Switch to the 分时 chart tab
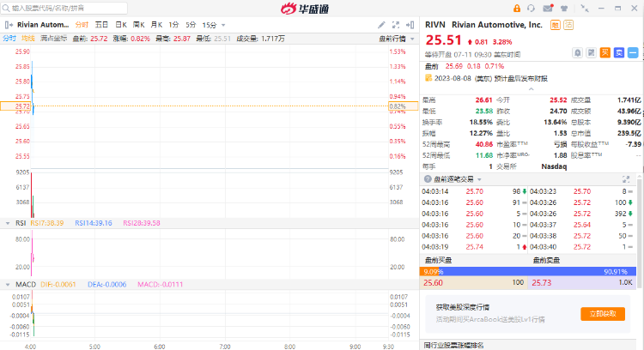The image size is (644, 350). (82, 25)
